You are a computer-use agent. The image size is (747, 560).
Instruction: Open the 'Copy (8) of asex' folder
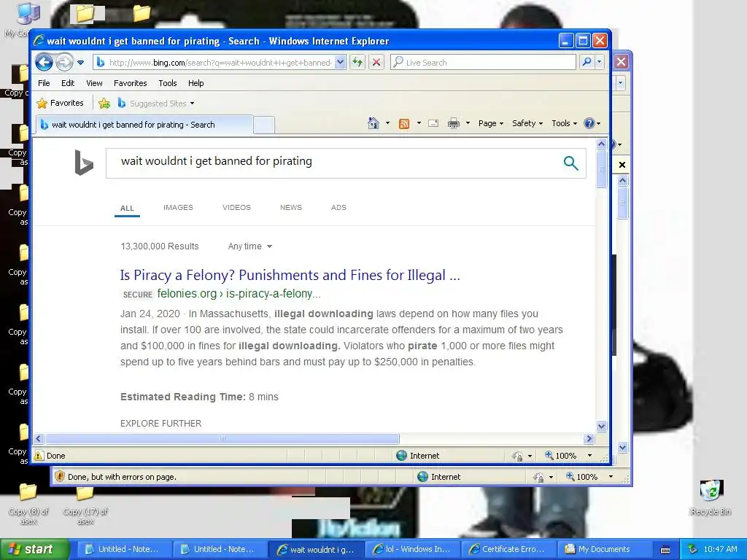pyautogui.click(x=28, y=505)
